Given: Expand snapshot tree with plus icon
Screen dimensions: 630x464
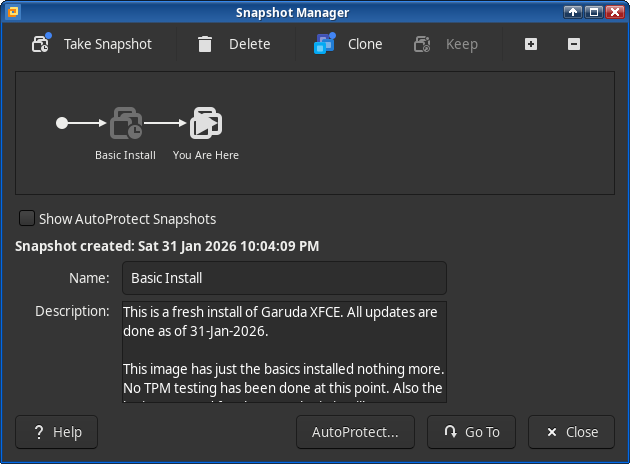Looking at the screenshot, I should (531, 44).
